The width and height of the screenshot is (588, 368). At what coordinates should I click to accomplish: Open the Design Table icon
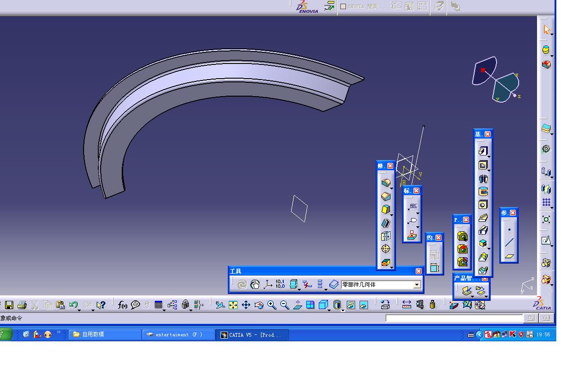pos(158,305)
